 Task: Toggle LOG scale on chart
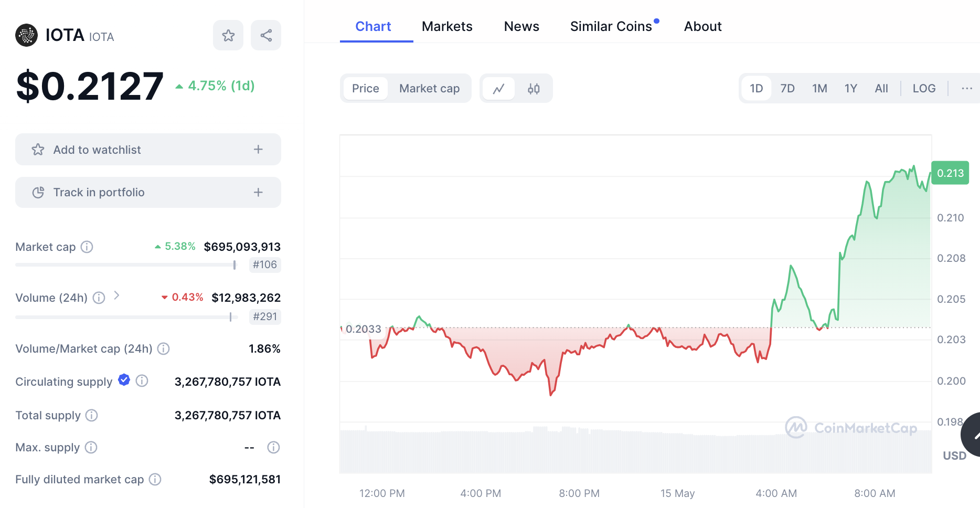(924, 89)
